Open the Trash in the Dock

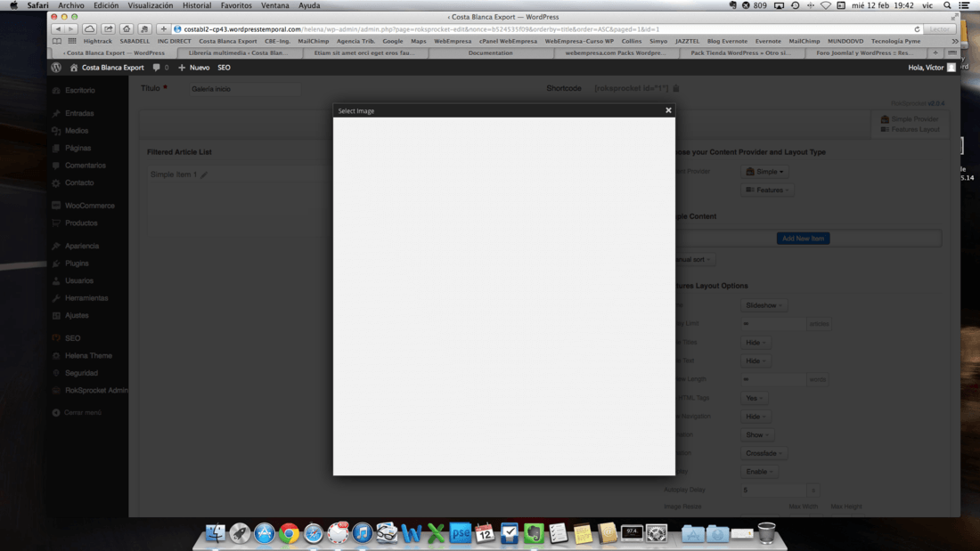[x=766, y=533]
